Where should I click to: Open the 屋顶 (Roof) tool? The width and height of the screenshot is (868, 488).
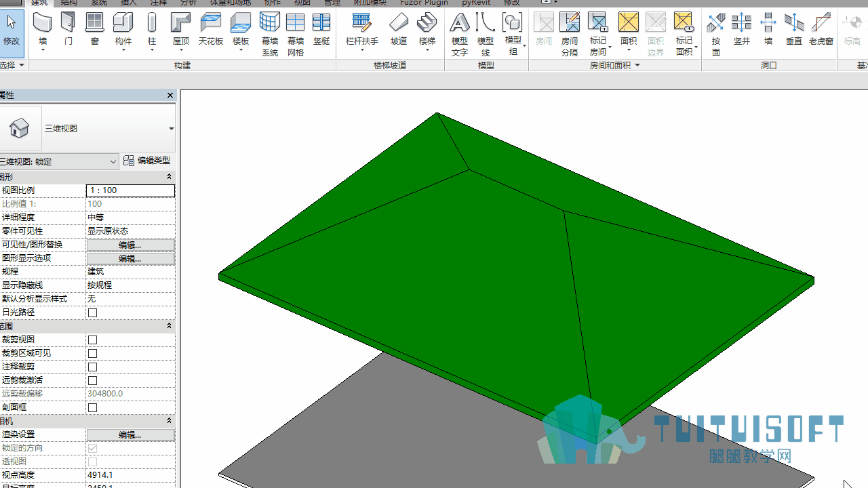(x=180, y=23)
